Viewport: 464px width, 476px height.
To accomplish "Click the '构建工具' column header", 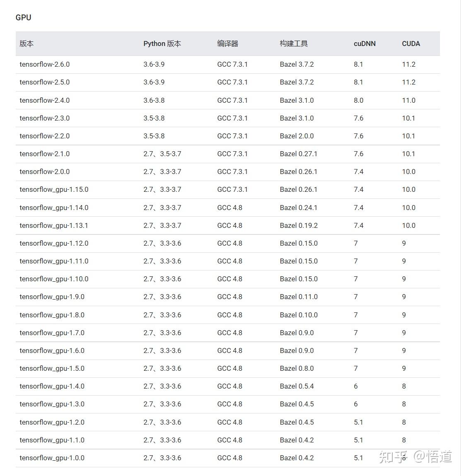I will (294, 44).
